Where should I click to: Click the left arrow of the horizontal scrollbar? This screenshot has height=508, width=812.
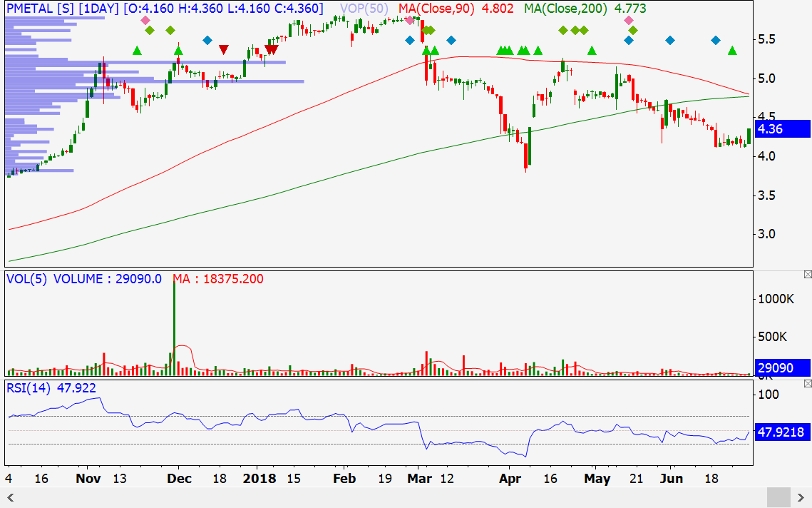tap(9, 497)
